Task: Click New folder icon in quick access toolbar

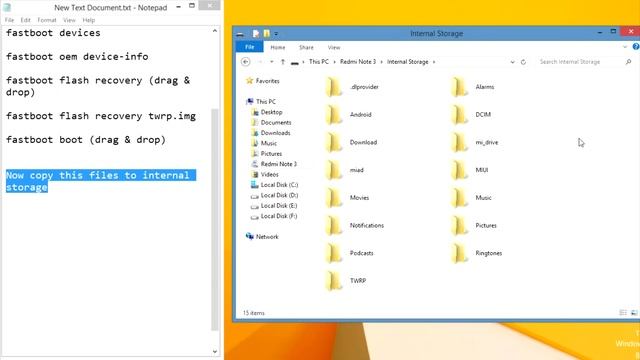Action: click(x=267, y=33)
